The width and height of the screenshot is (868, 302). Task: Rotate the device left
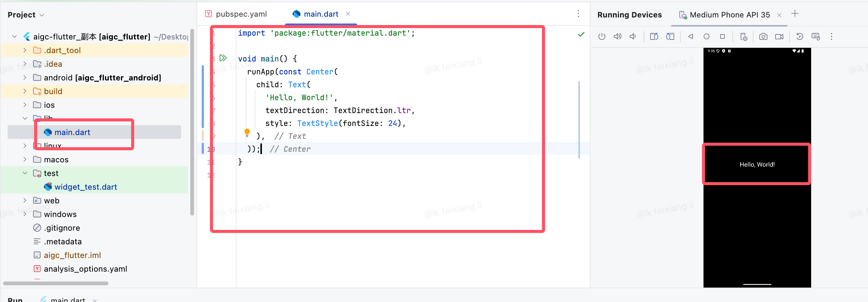[654, 36]
